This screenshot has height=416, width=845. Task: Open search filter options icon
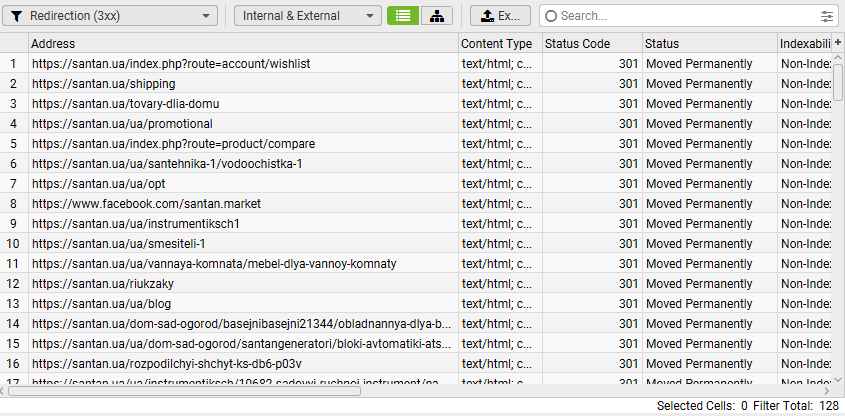coord(827,16)
